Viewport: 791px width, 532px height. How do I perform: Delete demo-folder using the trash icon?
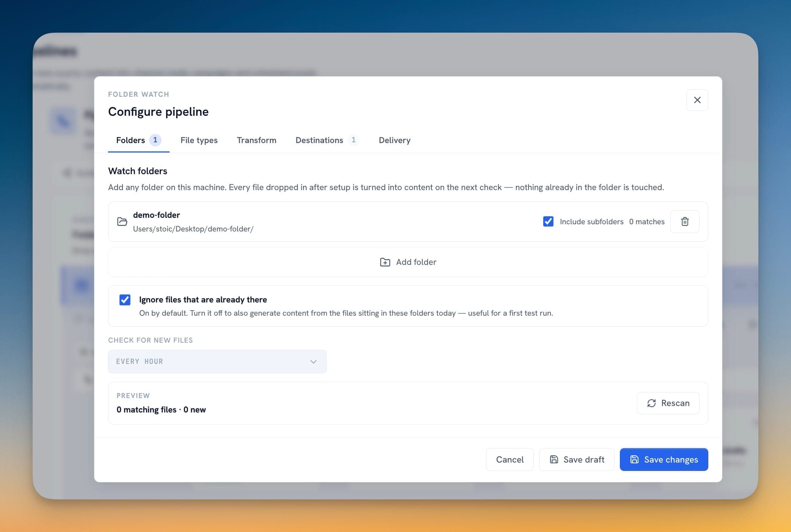[x=684, y=222]
